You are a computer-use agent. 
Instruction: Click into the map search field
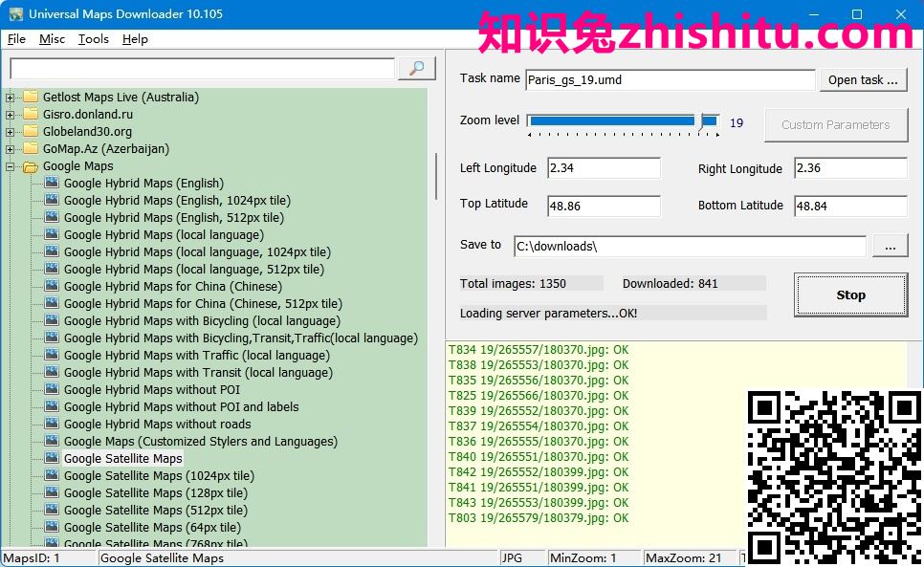click(202, 68)
